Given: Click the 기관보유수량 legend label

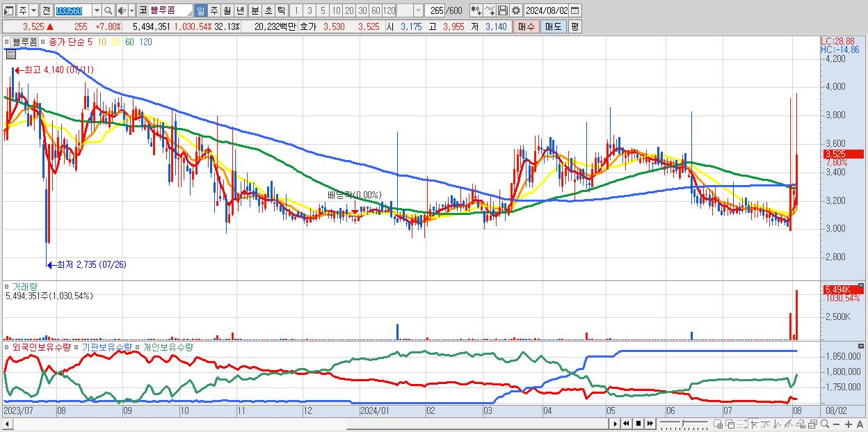Looking at the screenshot, I should [x=107, y=346].
